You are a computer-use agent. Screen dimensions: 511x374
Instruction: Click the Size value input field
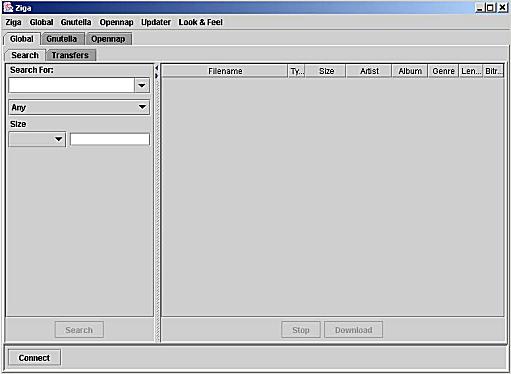pyautogui.click(x=110, y=139)
